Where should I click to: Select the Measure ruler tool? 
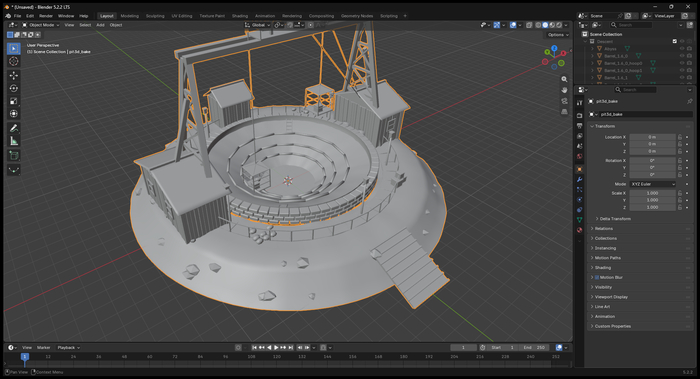(x=14, y=142)
